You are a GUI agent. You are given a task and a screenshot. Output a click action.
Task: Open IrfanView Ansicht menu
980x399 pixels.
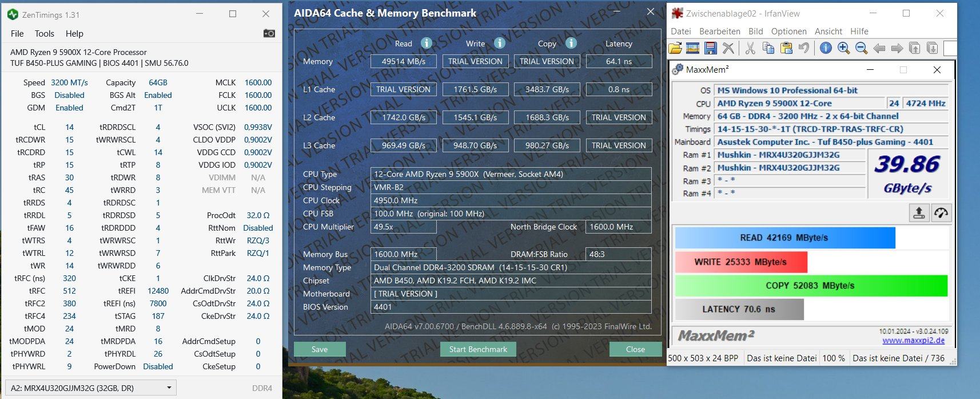828,31
